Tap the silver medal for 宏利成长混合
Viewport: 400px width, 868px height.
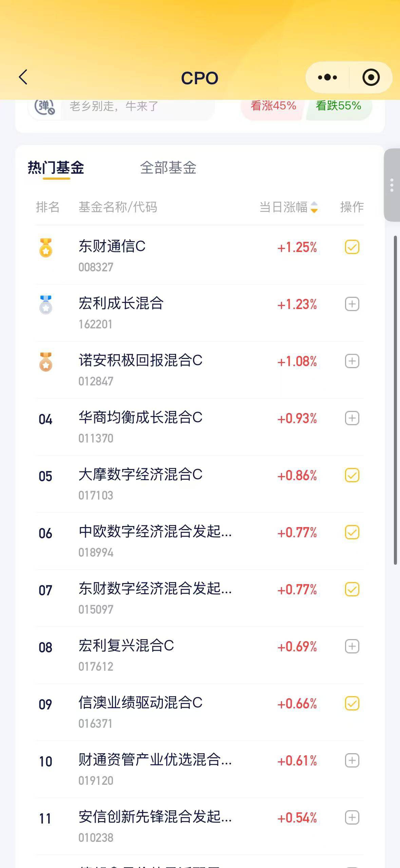(x=46, y=305)
